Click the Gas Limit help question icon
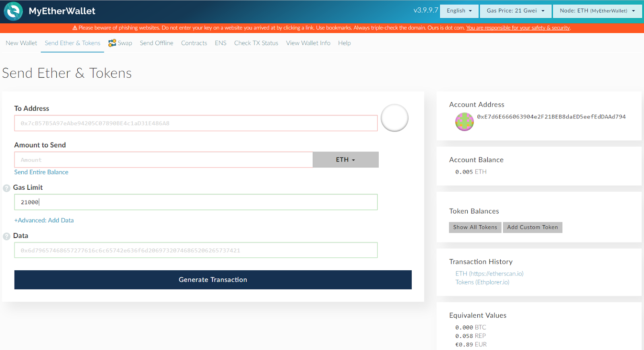This screenshot has height=350, width=644. point(6,188)
